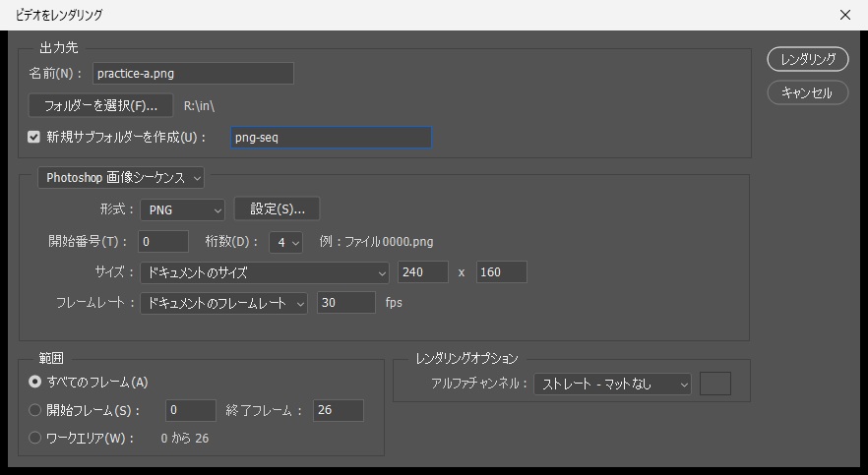Select ワークエリア radio button
This screenshot has height=475, width=868.
pyautogui.click(x=34, y=438)
